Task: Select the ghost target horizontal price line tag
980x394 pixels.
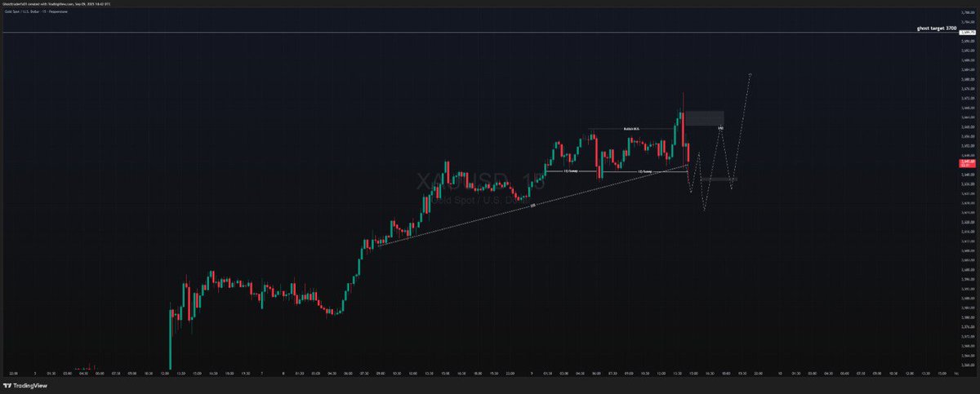Action: coord(968,33)
